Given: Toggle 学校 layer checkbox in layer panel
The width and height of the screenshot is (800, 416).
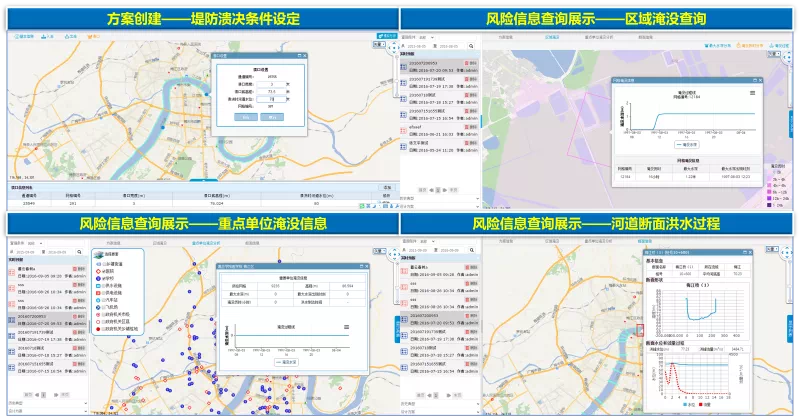Looking at the screenshot, I should [x=105, y=278].
